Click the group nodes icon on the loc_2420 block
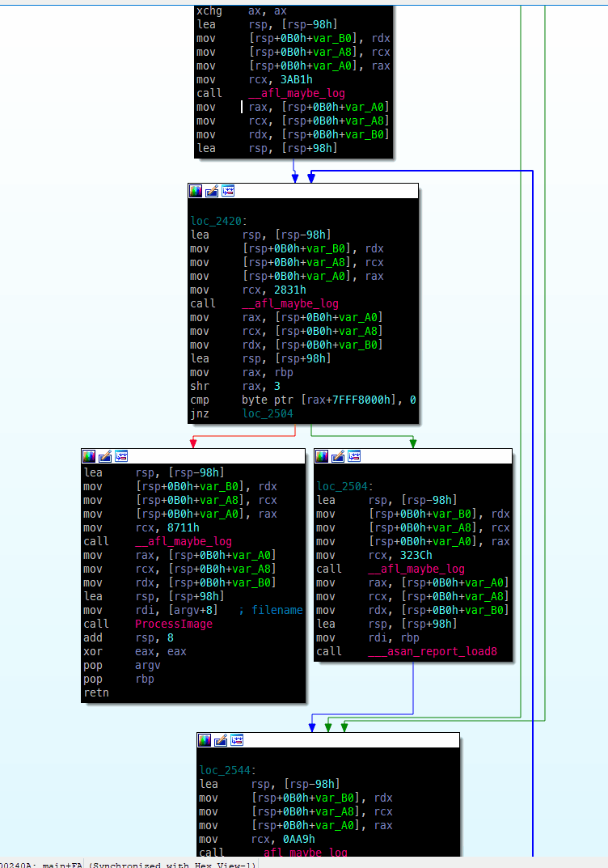The image size is (608, 868). [228, 191]
